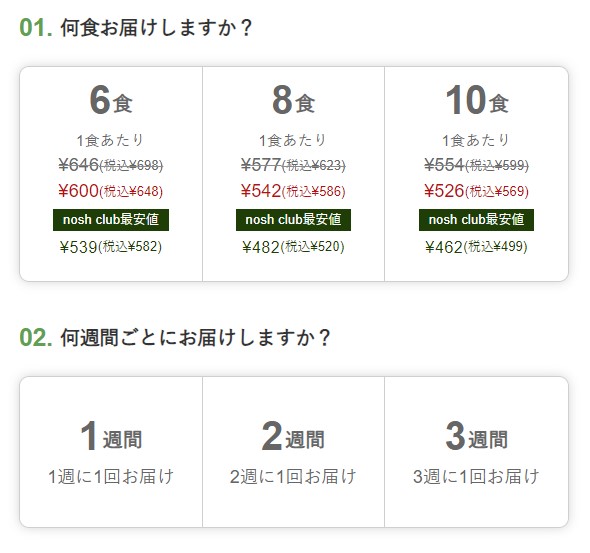Select the 6食 meal plan option

pos(111,174)
